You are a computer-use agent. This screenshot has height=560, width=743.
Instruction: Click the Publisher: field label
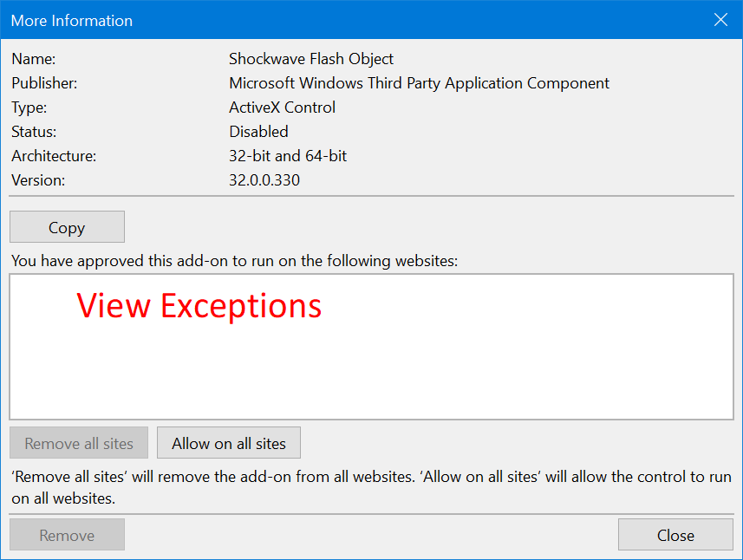[44, 83]
